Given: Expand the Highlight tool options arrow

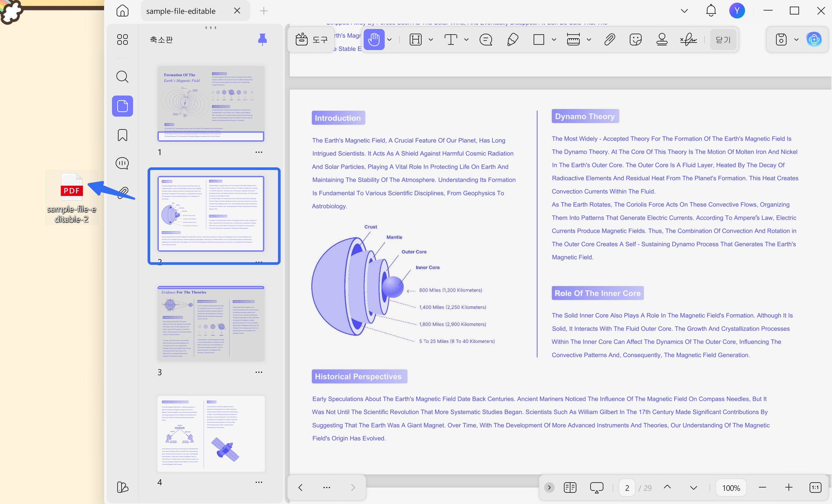Looking at the screenshot, I should (x=430, y=40).
